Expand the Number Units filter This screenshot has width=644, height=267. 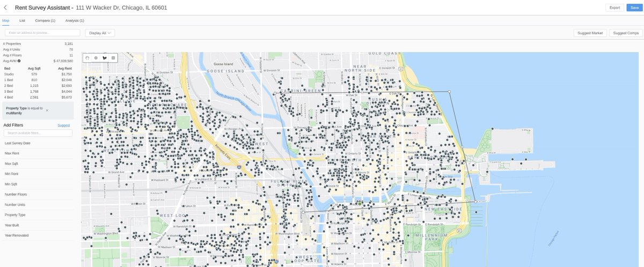pos(38,204)
